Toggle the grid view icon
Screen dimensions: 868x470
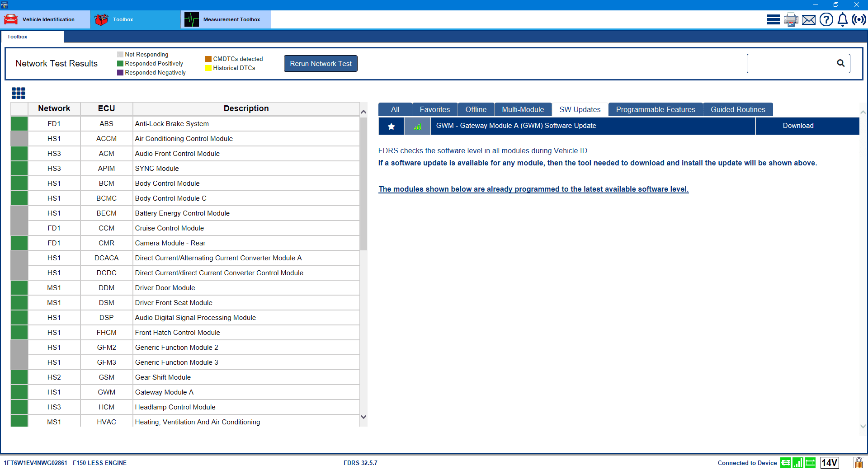pos(19,93)
